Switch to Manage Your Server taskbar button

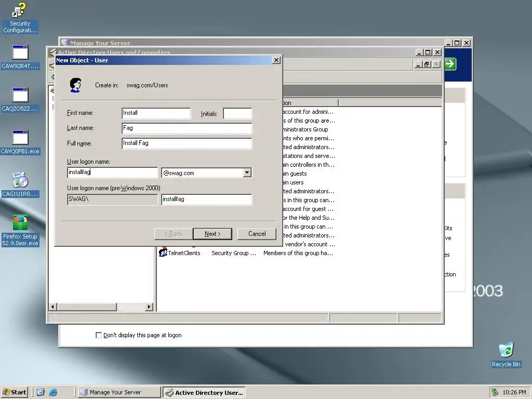(119, 392)
